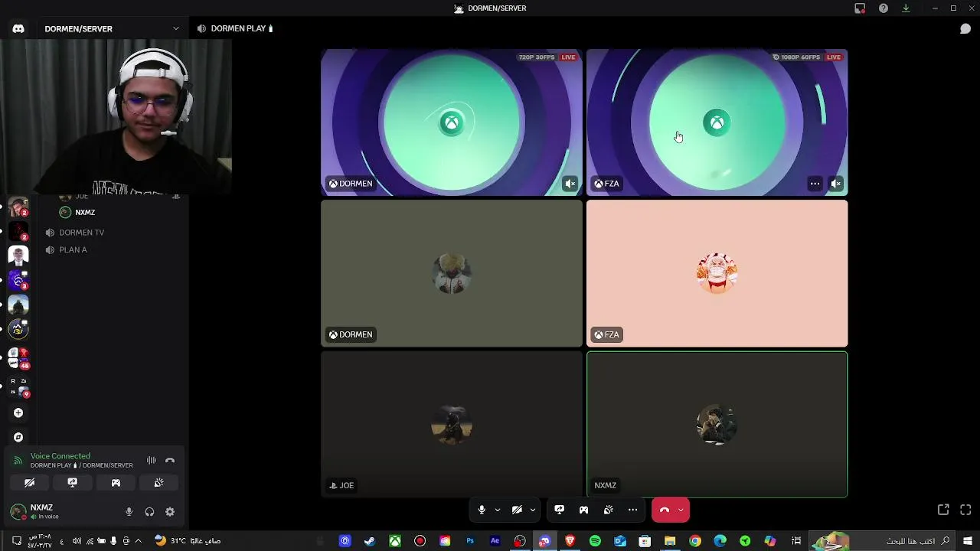
Task: Mute microphone in user panel
Action: point(129,512)
